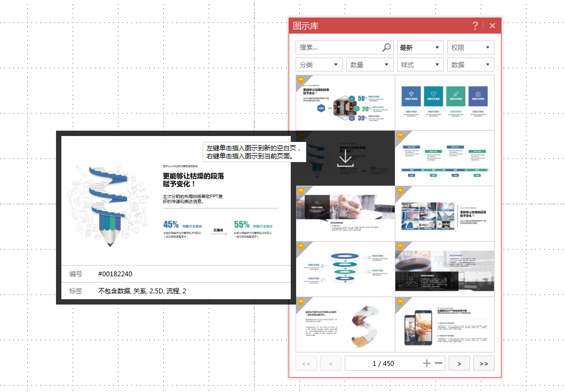Click the large pencil preview image

(x=176, y=201)
